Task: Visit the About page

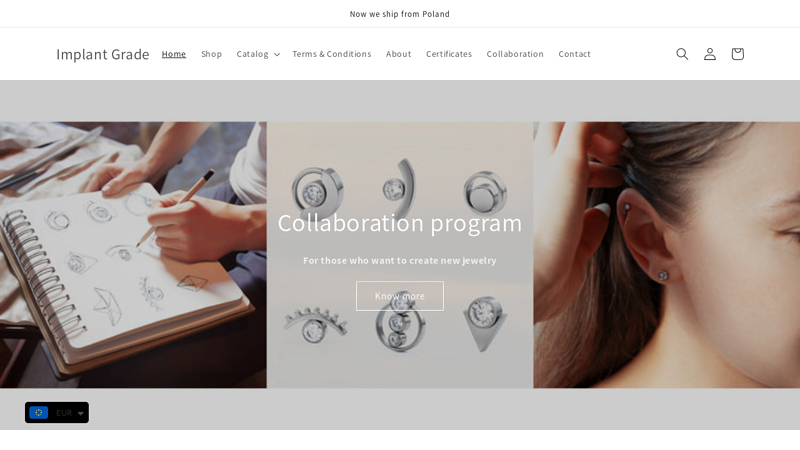Action: tap(398, 54)
